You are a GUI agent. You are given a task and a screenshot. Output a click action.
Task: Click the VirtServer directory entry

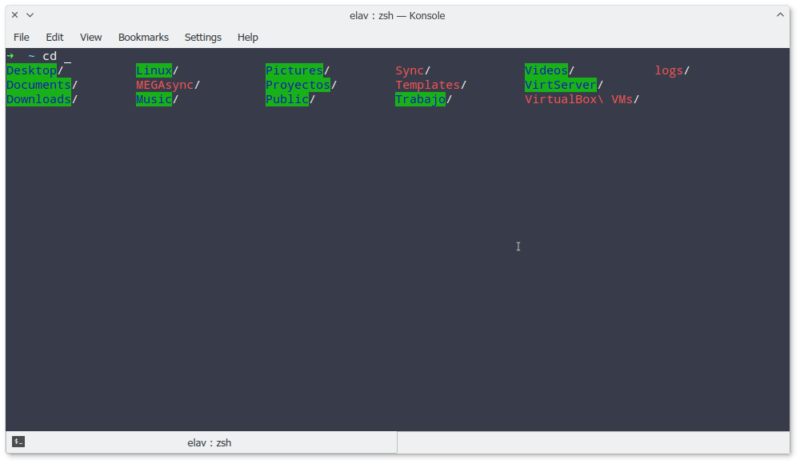coord(564,85)
